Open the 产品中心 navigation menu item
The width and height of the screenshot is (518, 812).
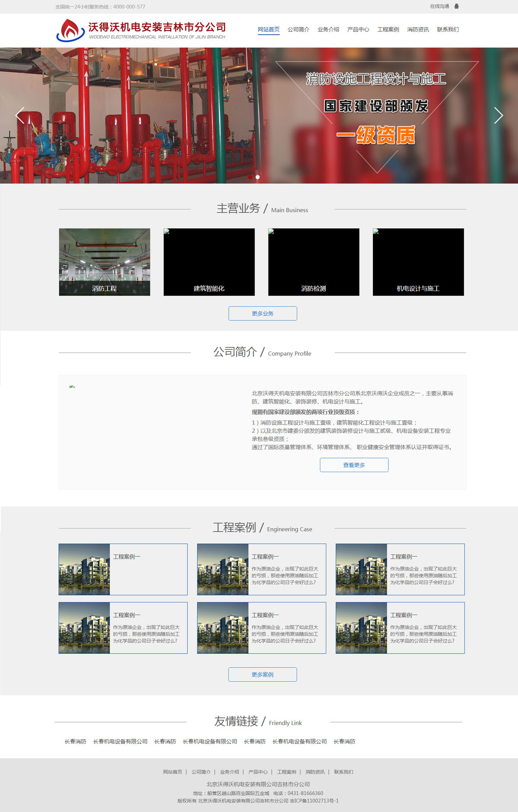pos(358,30)
